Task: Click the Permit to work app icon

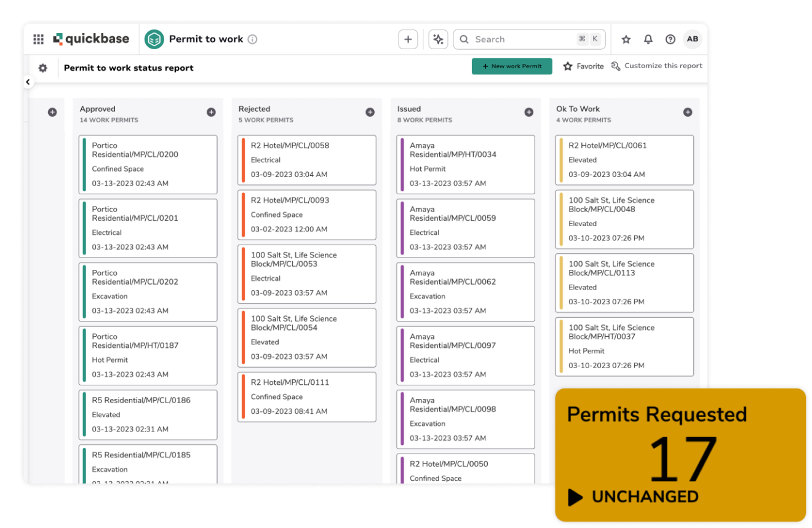Action: 153,39
